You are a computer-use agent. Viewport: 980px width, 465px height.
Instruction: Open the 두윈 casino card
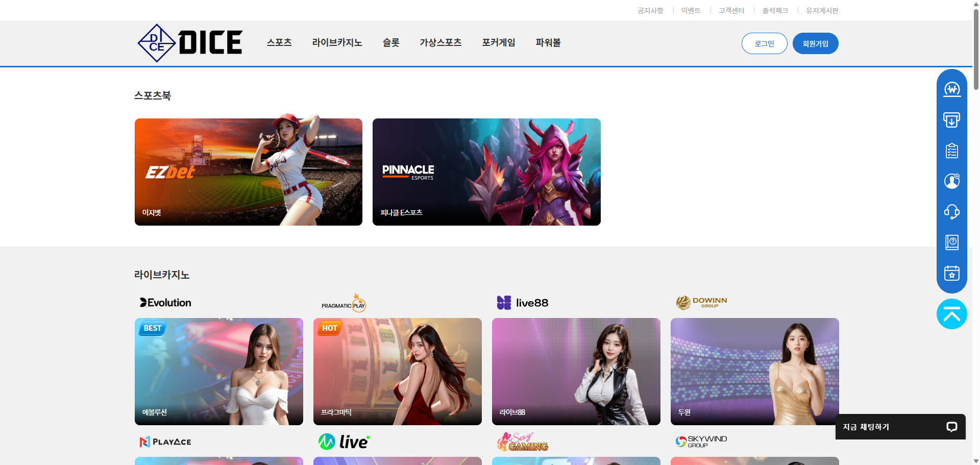click(755, 372)
